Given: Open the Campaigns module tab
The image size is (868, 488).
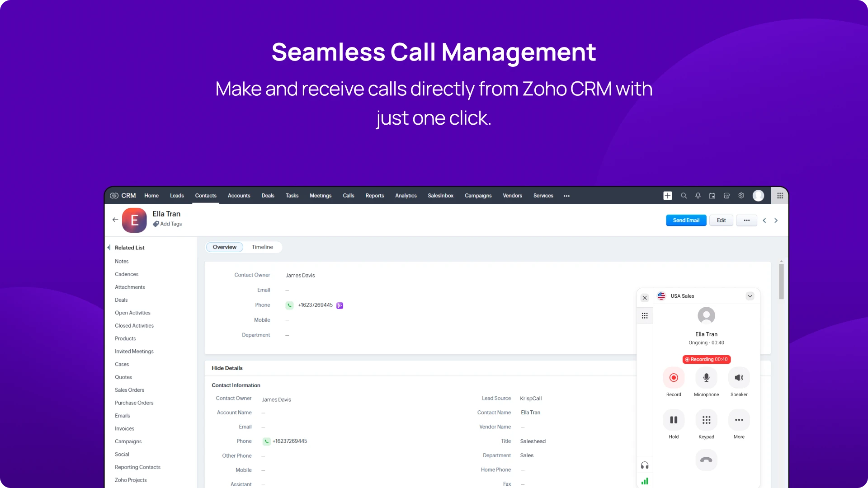Looking at the screenshot, I should 478,196.
